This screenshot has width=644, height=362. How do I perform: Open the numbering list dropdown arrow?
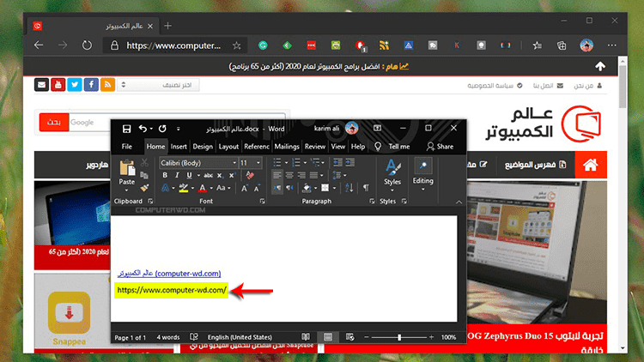coord(305,163)
